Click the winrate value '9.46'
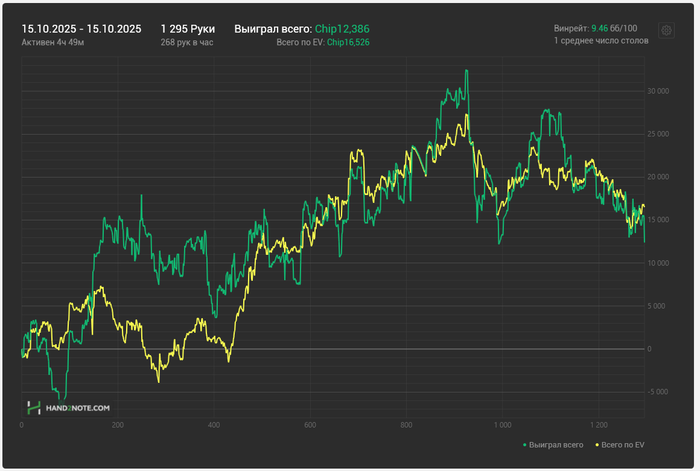 [x=600, y=28]
